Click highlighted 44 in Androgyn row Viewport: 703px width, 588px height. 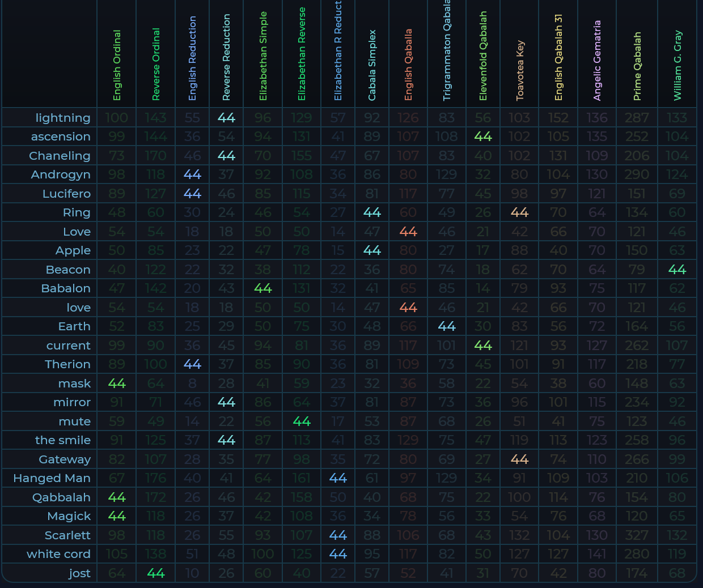[x=192, y=174]
